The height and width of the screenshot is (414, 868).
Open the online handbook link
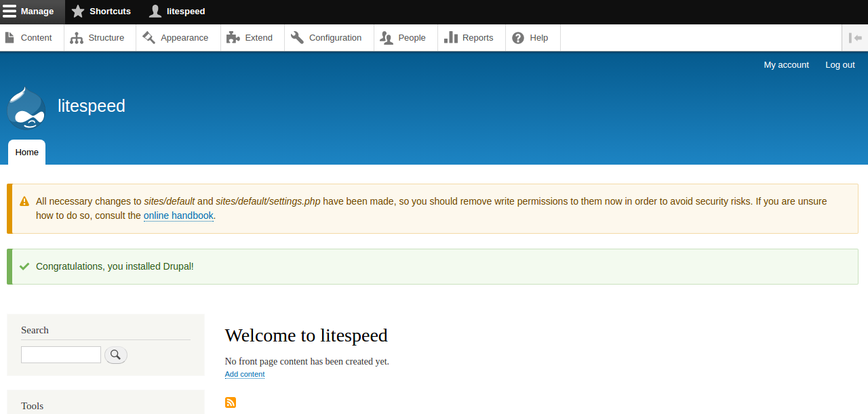(178, 215)
